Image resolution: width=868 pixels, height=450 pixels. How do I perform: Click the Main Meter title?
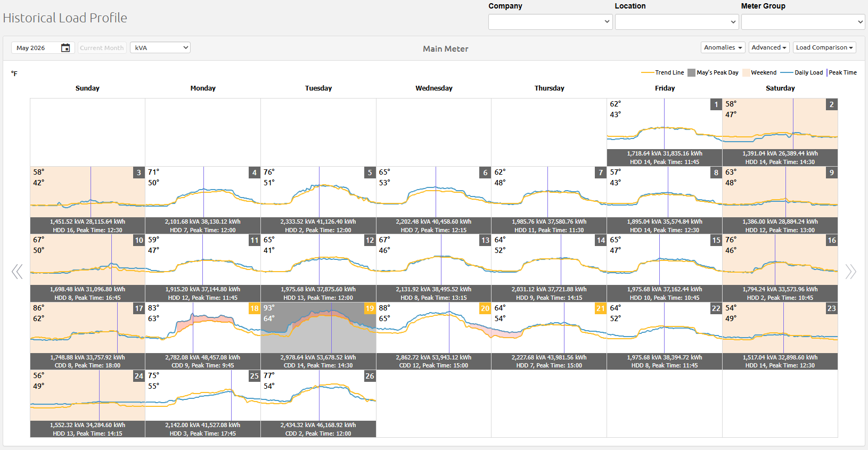coord(446,48)
